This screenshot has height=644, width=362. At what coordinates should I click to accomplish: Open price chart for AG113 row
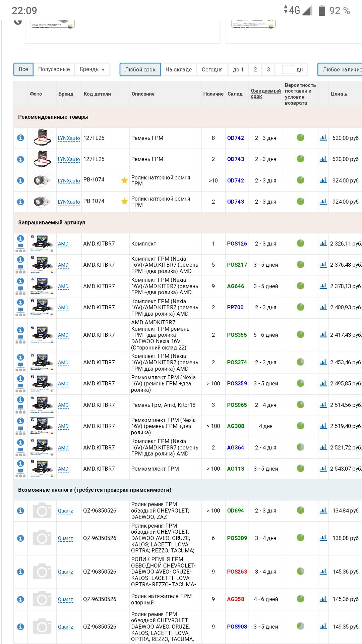pyautogui.click(x=323, y=469)
